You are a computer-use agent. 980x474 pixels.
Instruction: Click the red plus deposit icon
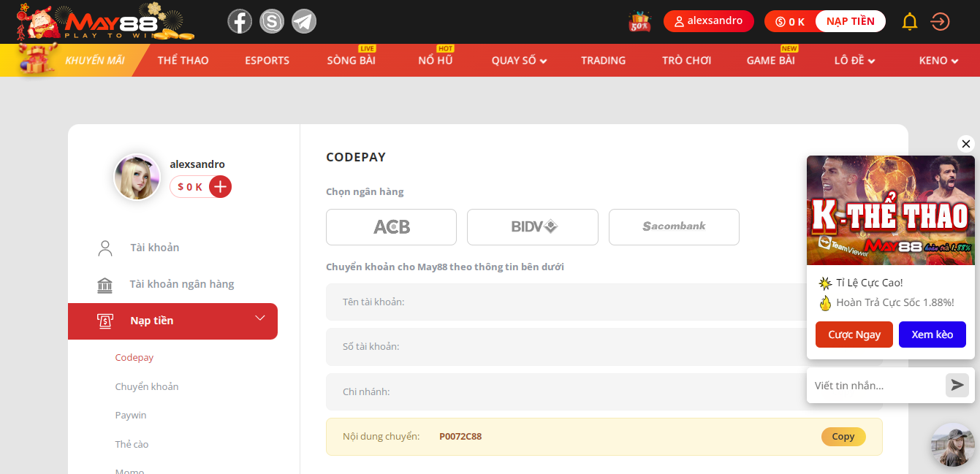[221, 187]
